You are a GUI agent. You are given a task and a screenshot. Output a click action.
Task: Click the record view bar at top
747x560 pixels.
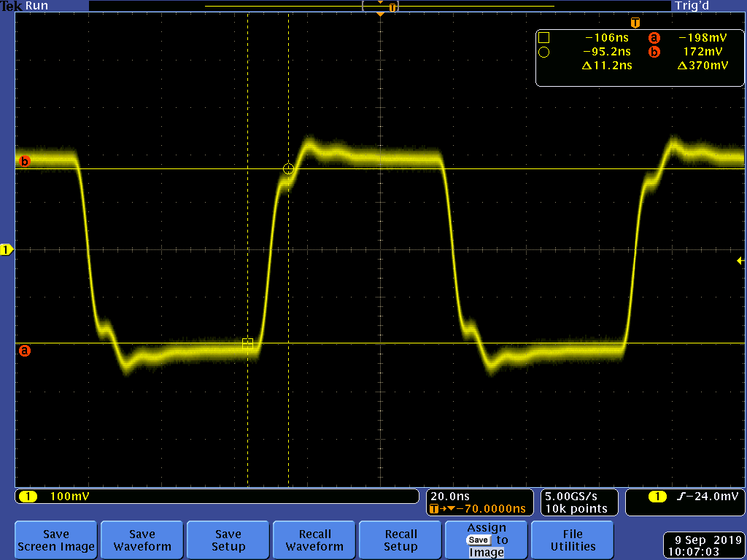[379, 6]
